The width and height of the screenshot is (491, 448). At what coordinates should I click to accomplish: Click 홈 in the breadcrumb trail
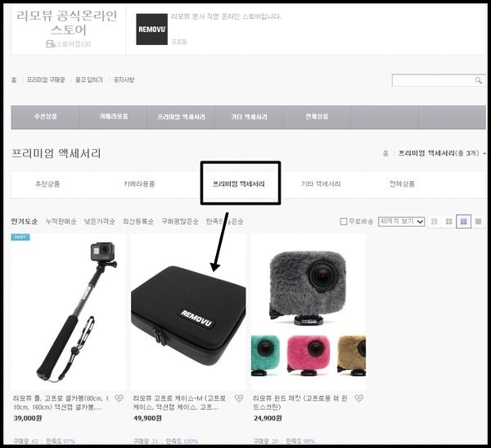pos(385,153)
